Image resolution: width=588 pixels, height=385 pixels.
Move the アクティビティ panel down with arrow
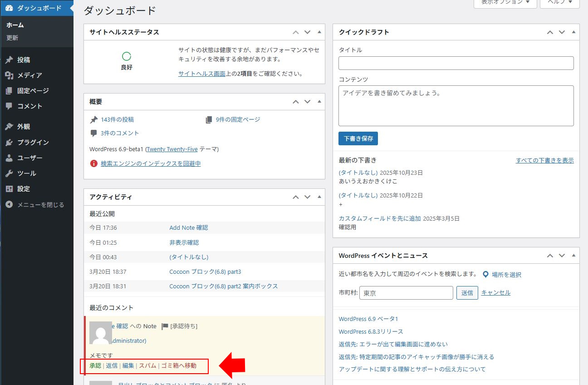coord(307,197)
